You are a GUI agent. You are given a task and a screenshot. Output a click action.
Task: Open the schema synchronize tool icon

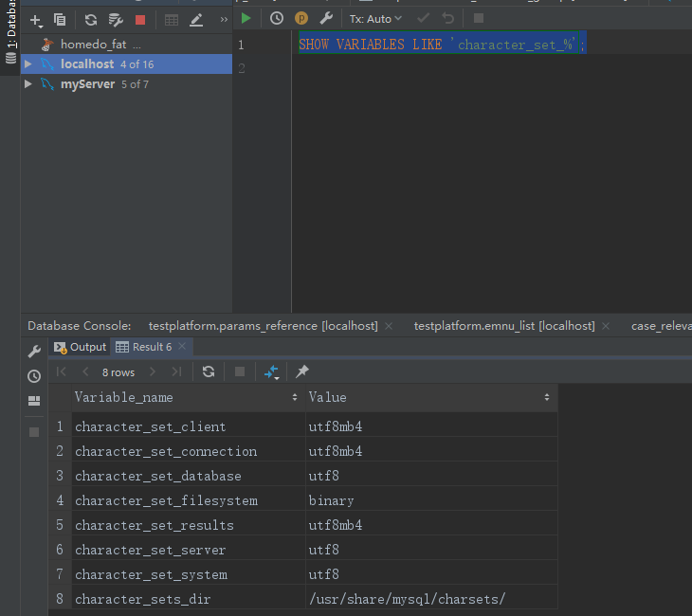point(116,19)
